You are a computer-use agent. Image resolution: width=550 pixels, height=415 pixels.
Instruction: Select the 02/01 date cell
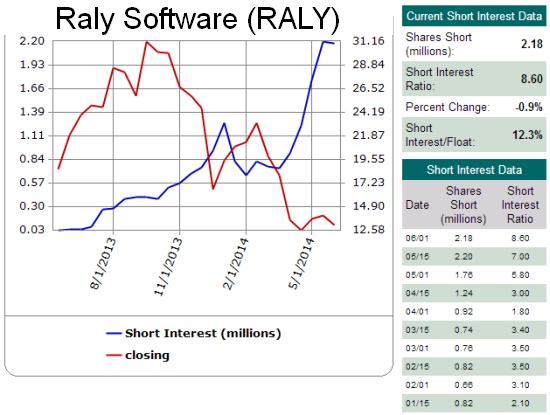(x=417, y=385)
